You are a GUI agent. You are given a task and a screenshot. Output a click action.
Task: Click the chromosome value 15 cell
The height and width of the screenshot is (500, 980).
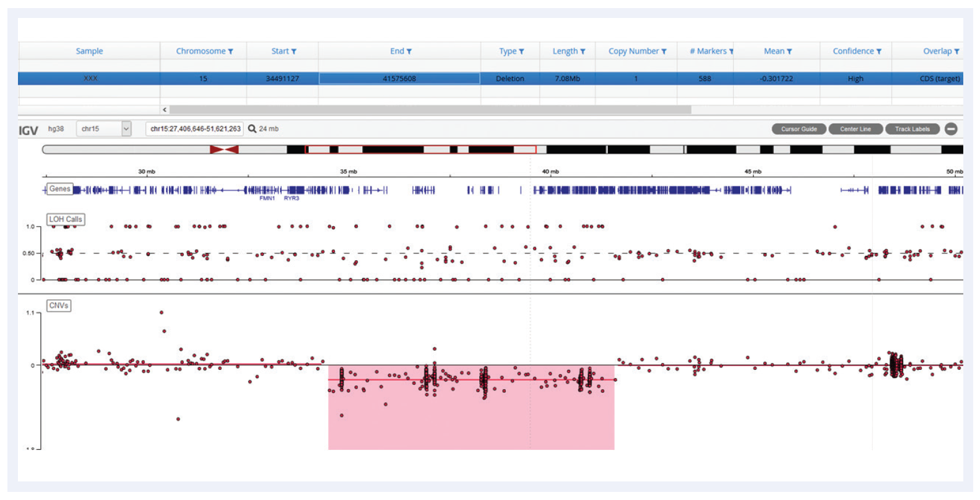point(203,79)
